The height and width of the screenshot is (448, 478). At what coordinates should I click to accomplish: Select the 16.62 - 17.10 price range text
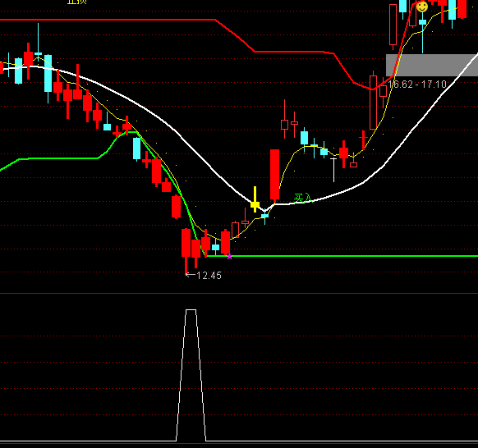417,85
